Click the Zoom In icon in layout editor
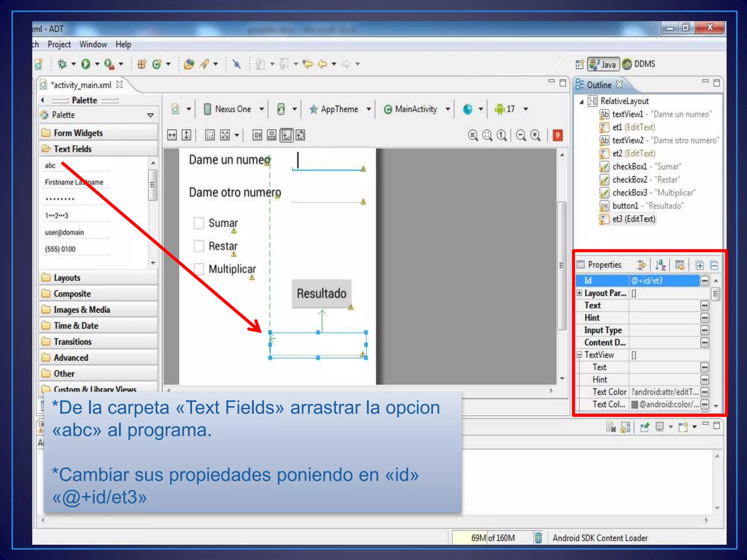This screenshot has height=560, width=747. pyautogui.click(x=535, y=135)
